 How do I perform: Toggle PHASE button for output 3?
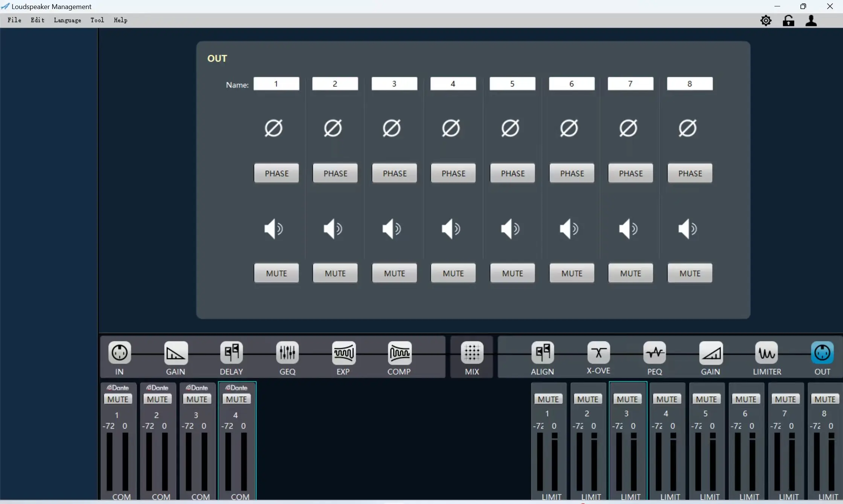pos(395,173)
